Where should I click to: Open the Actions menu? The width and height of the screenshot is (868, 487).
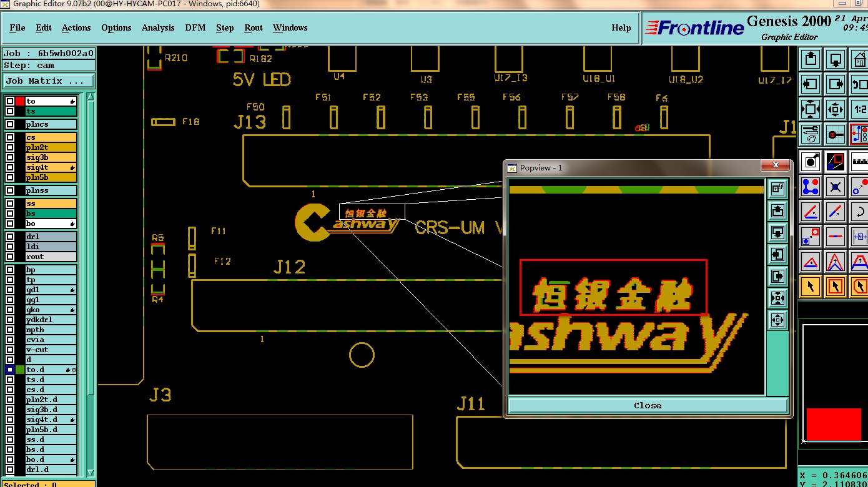[x=76, y=27]
